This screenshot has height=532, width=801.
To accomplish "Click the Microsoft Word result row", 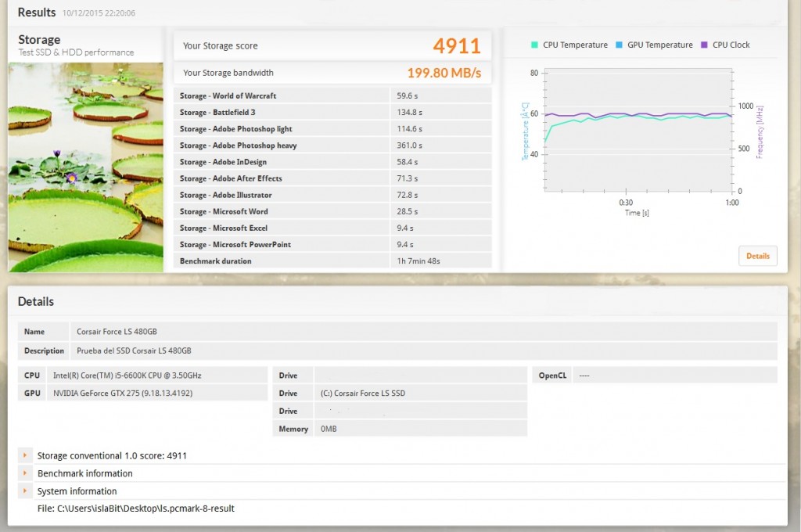I will point(332,211).
